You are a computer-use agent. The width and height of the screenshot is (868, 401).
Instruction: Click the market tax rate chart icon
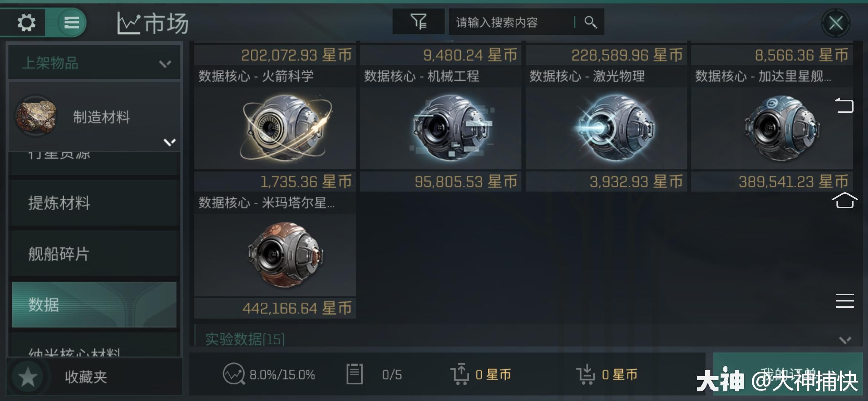tap(234, 374)
